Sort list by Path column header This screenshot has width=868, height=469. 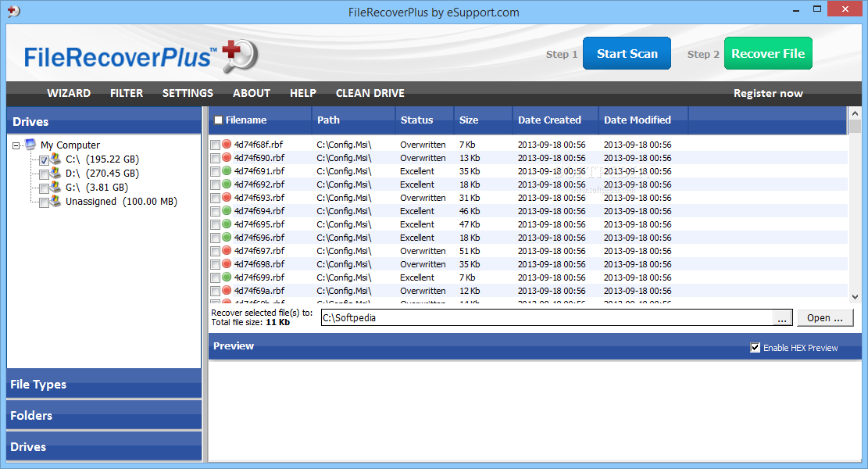353,120
